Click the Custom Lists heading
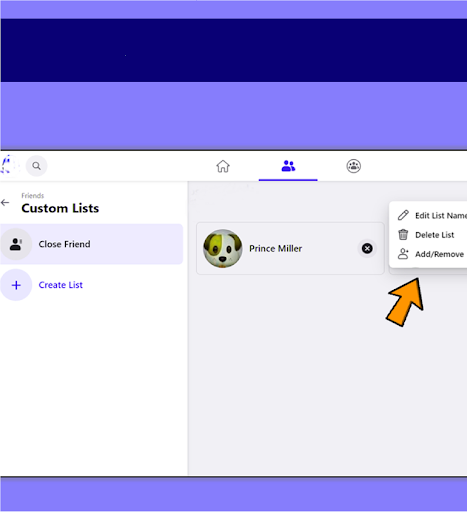Viewport: 467px width, 512px height. (x=60, y=208)
